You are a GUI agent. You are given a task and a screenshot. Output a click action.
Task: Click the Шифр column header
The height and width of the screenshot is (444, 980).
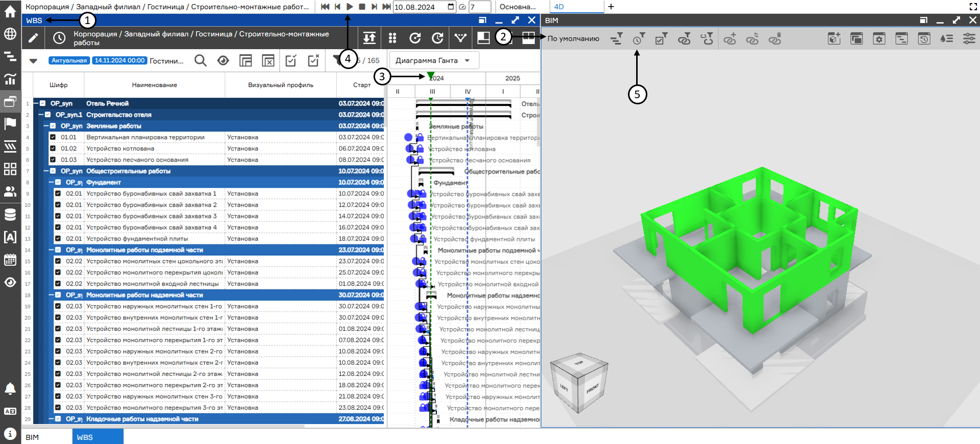(59, 85)
